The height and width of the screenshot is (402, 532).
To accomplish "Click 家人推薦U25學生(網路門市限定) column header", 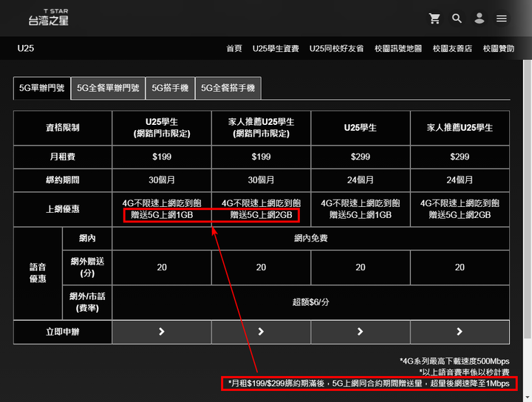I will (x=261, y=128).
